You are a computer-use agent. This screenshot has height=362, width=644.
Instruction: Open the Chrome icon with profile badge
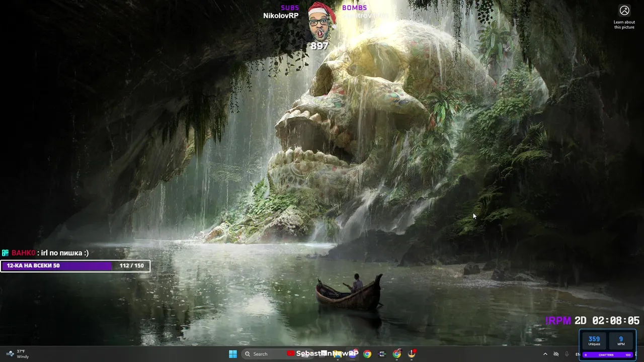click(397, 354)
